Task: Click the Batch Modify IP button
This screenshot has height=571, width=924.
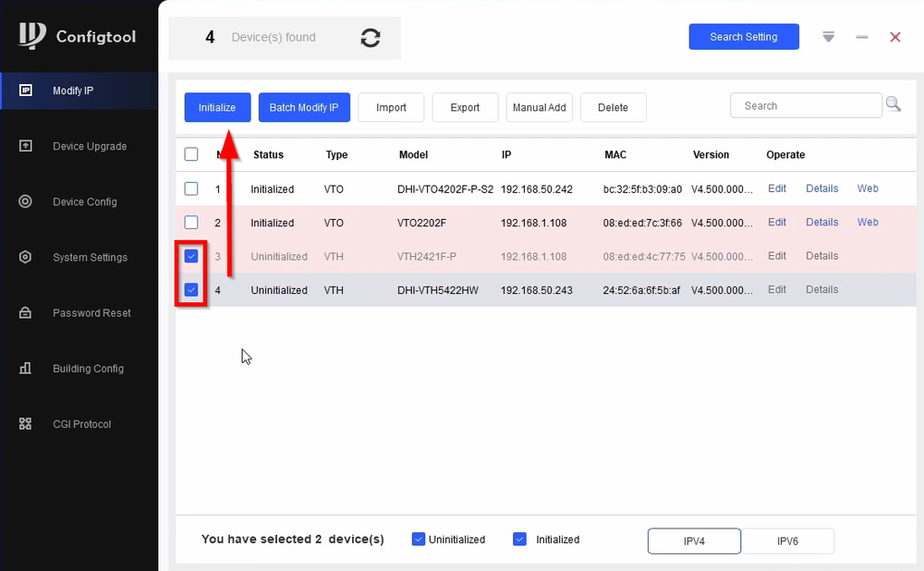Action: pos(304,107)
